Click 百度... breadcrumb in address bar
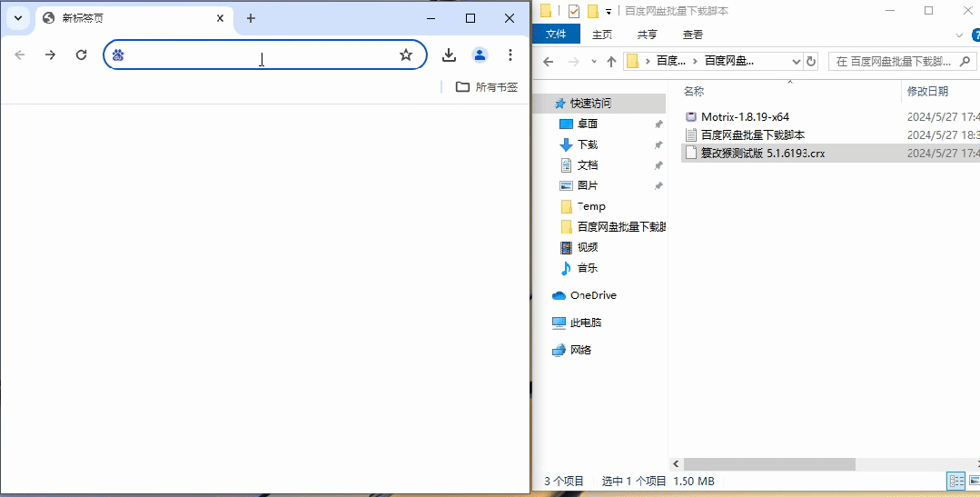Viewport: 980px width, 497px height. (x=670, y=61)
